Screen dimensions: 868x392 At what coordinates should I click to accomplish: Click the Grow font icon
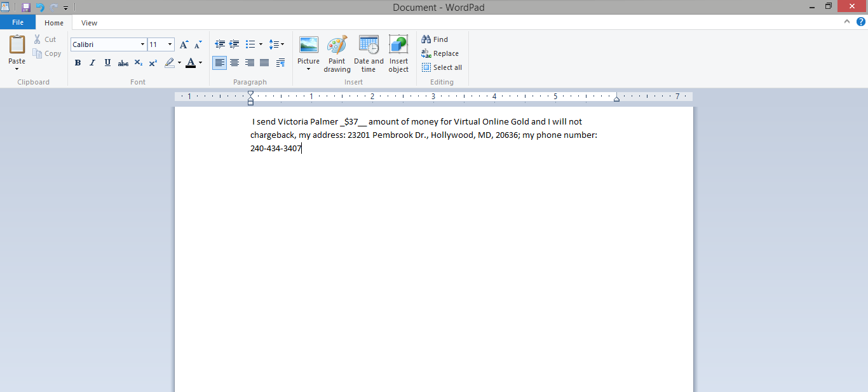(x=184, y=44)
